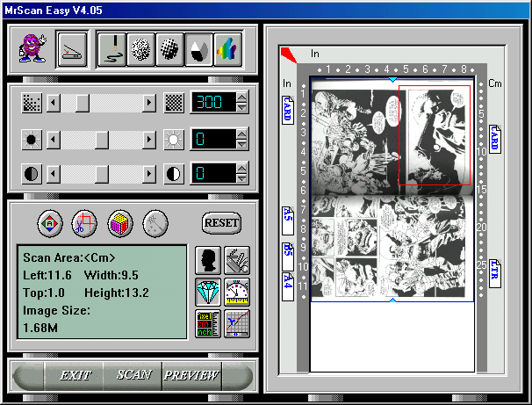Click the top cyan triangle handle

(392, 80)
